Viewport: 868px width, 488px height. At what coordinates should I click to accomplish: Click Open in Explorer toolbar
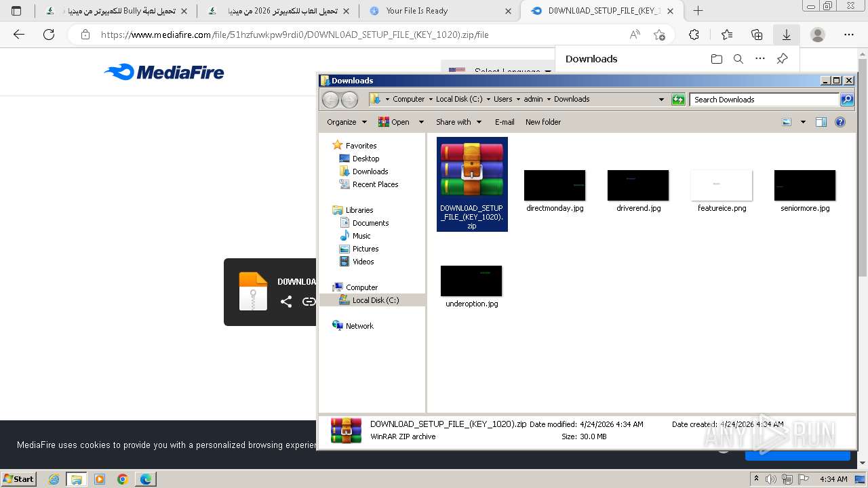pyautogui.click(x=394, y=122)
